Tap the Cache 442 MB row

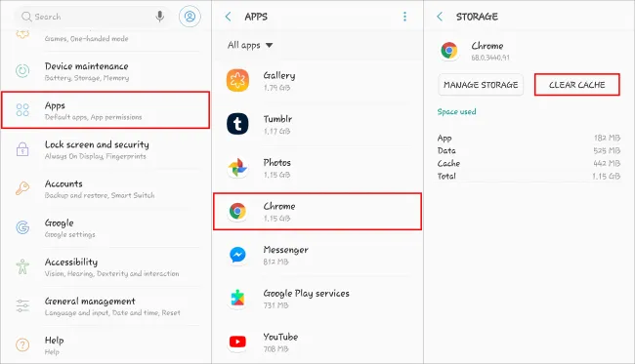(529, 163)
